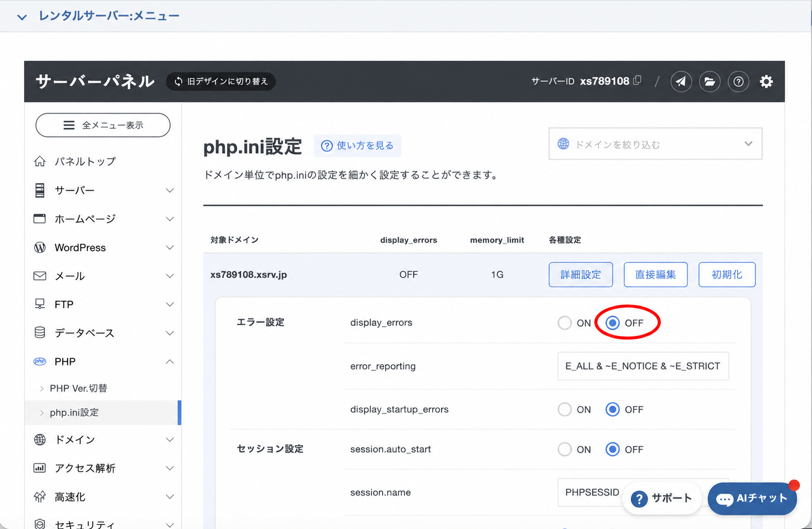The width and height of the screenshot is (812, 529).
Task: Click the FTP monitor icon in sidebar
Action: (40, 304)
